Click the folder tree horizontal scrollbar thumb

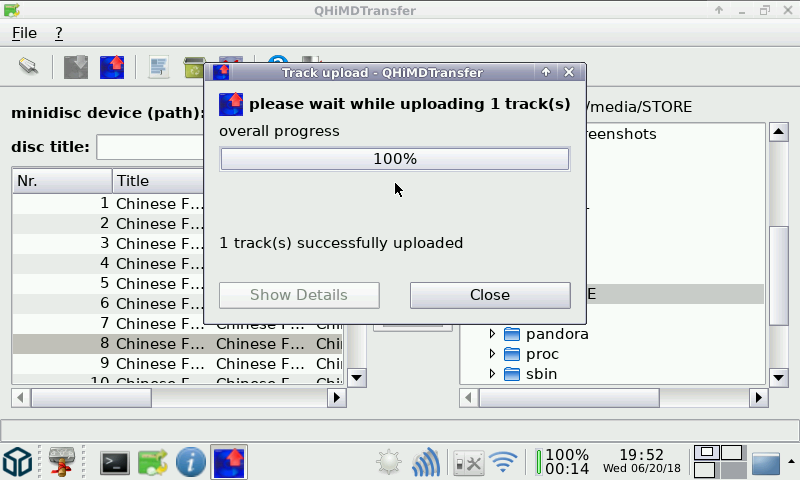[569, 397]
